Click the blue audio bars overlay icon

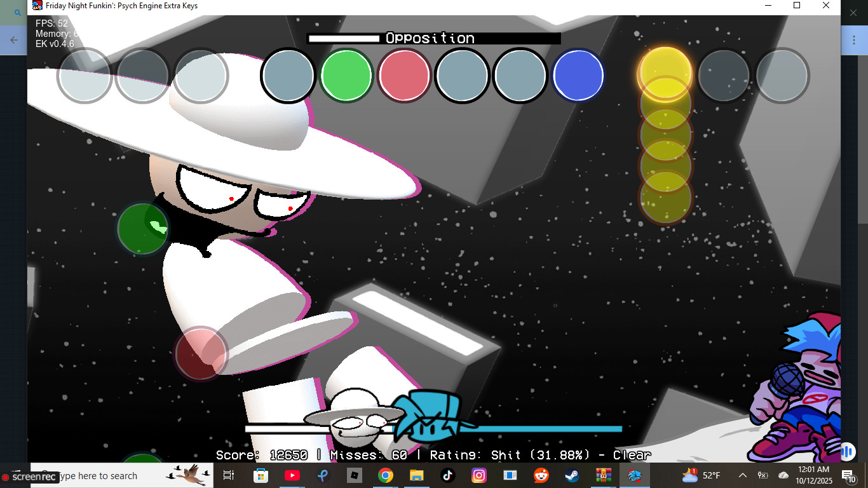[847, 452]
